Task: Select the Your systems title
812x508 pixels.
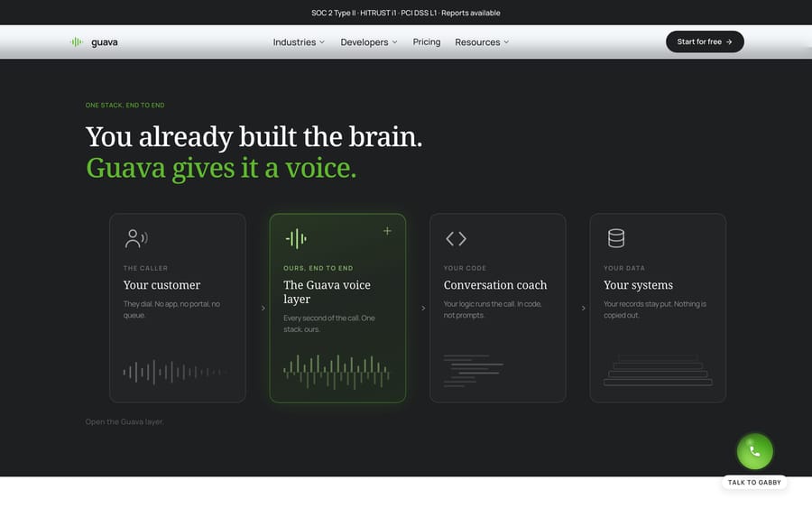Action: (x=638, y=285)
